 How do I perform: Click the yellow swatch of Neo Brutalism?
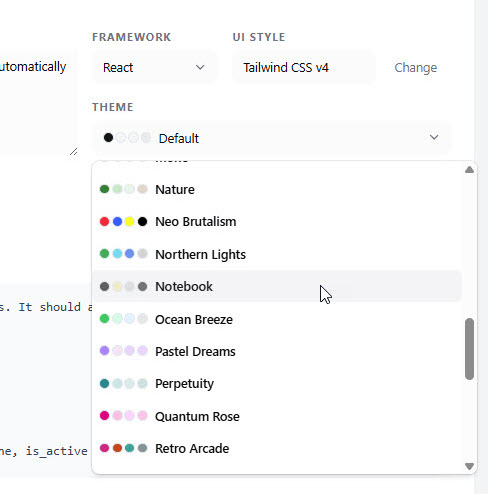[130, 222]
